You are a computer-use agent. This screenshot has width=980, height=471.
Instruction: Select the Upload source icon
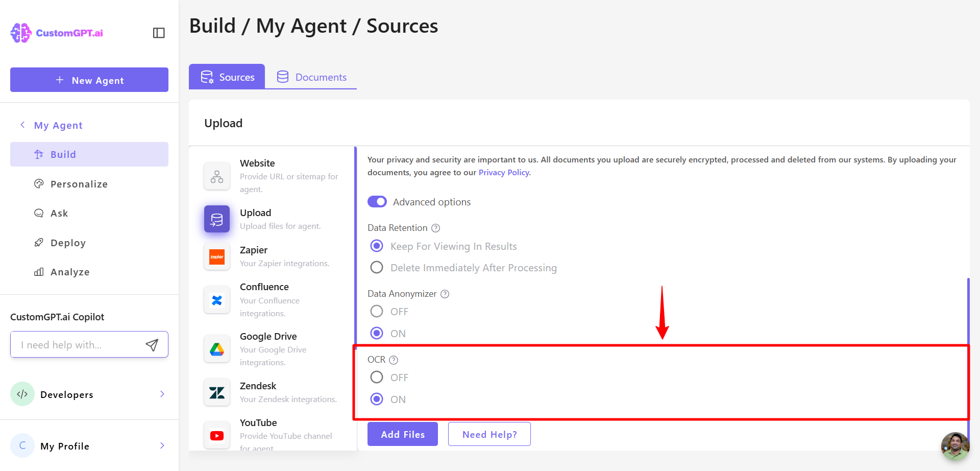[217, 219]
